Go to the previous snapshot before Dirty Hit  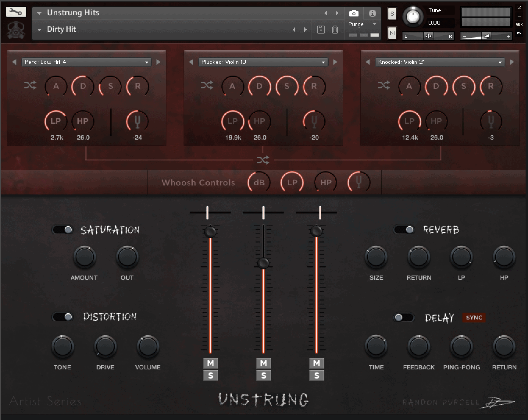[x=294, y=30]
